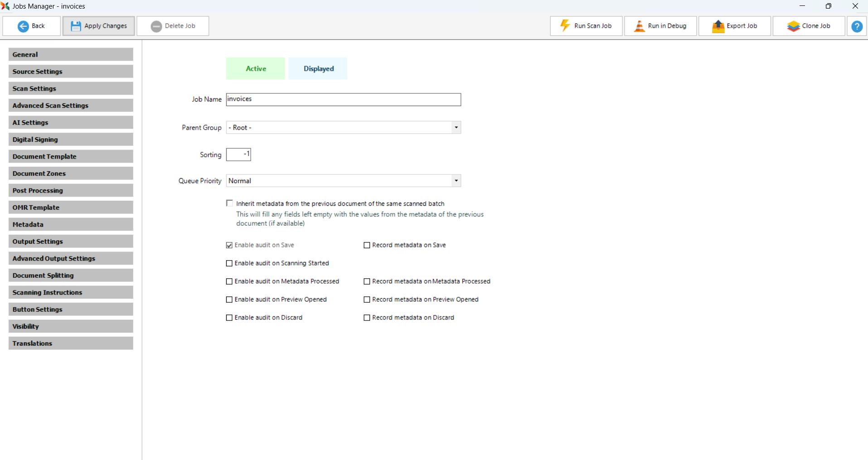The image size is (868, 460).
Task: Open the Visibility section
Action: 71,326
